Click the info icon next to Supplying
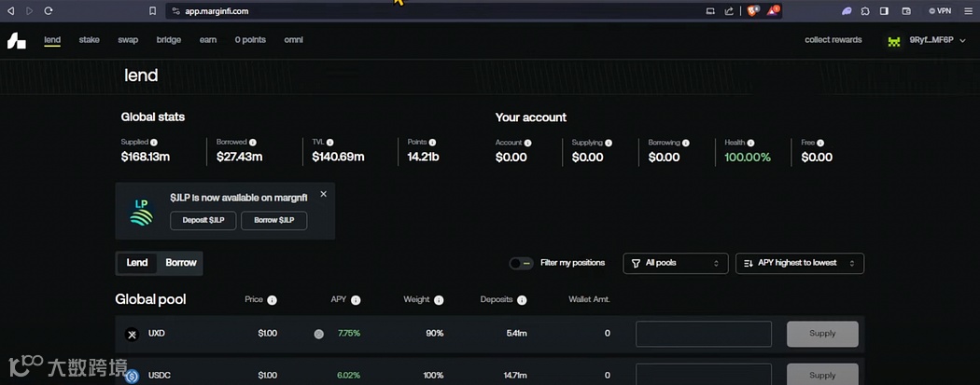This screenshot has width=980, height=385. click(609, 143)
